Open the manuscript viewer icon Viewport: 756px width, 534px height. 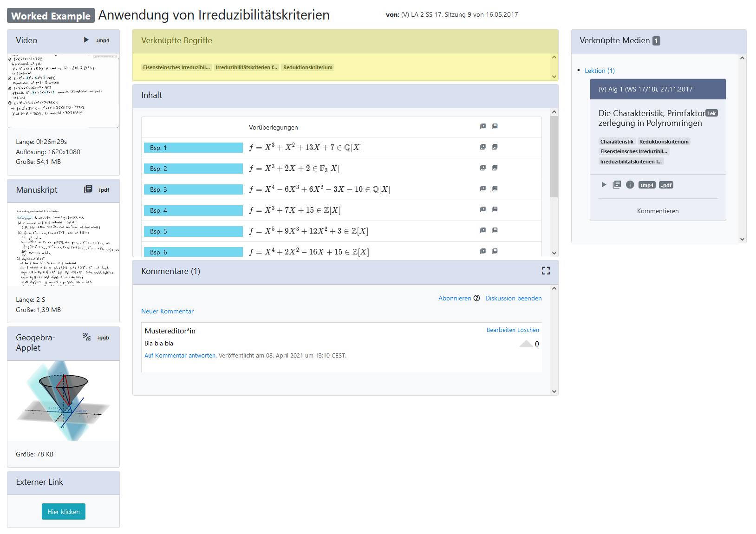(x=88, y=189)
